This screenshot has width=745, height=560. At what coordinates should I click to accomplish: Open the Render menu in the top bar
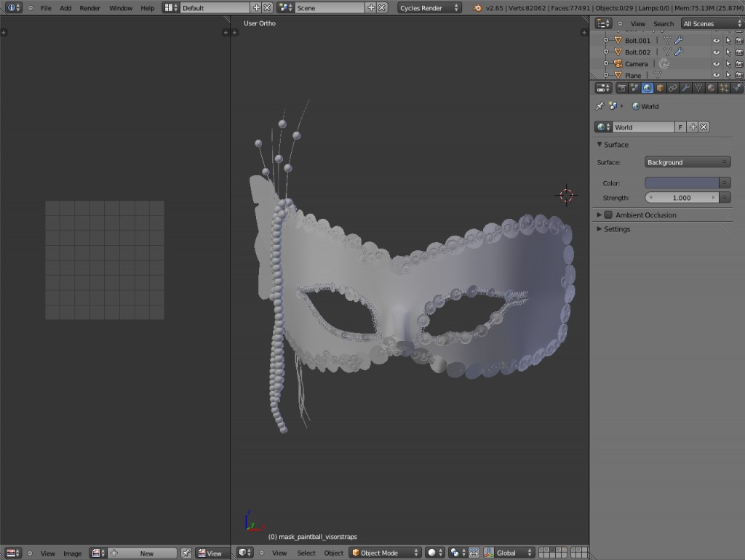(x=89, y=8)
